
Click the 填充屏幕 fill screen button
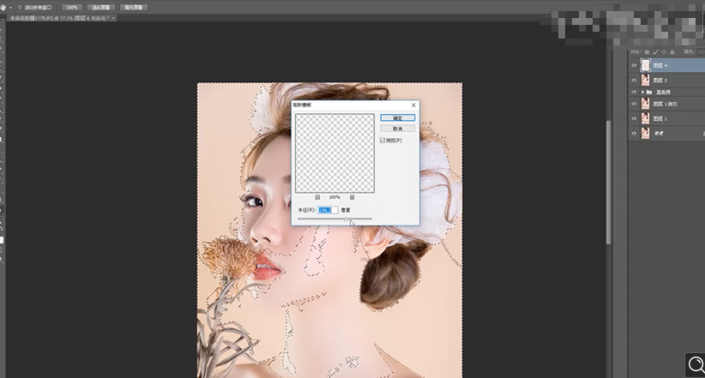click(x=134, y=8)
